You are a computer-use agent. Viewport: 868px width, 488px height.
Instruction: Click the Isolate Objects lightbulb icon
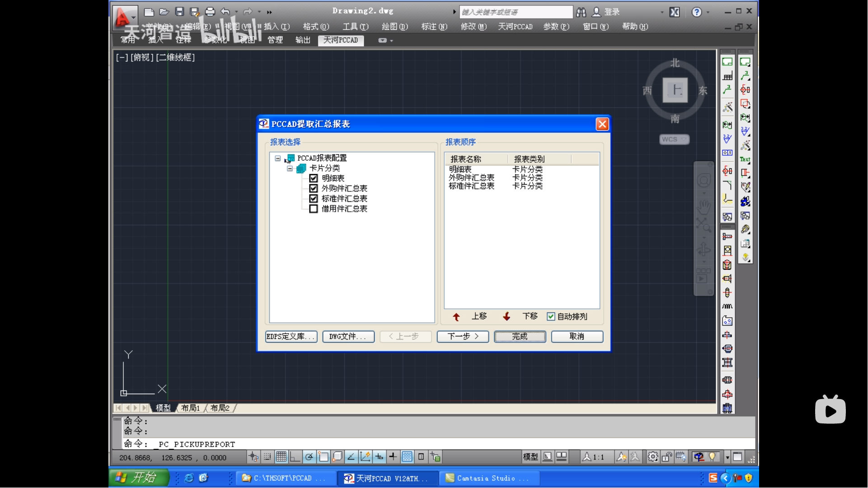pos(713,457)
